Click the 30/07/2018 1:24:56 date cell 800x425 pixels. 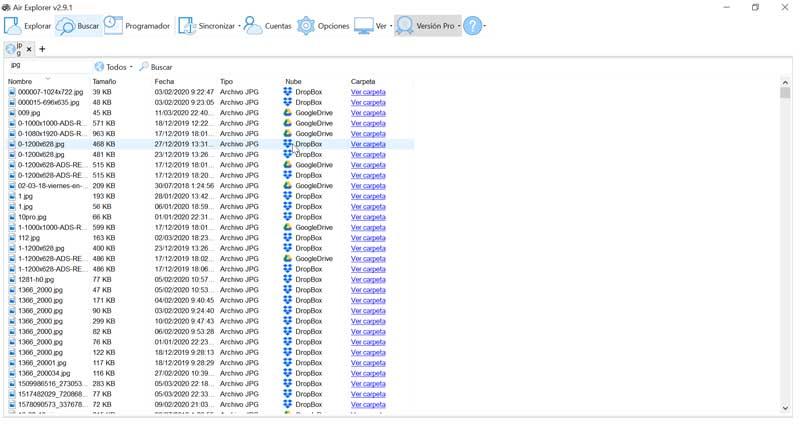click(x=184, y=186)
